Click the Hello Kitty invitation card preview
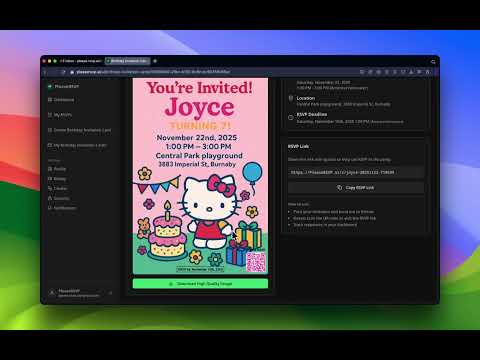Screen dimensions: 480x360 (x=200, y=176)
